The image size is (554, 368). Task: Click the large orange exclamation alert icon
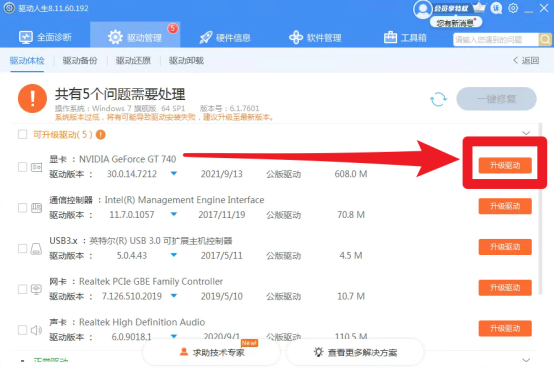click(32, 99)
